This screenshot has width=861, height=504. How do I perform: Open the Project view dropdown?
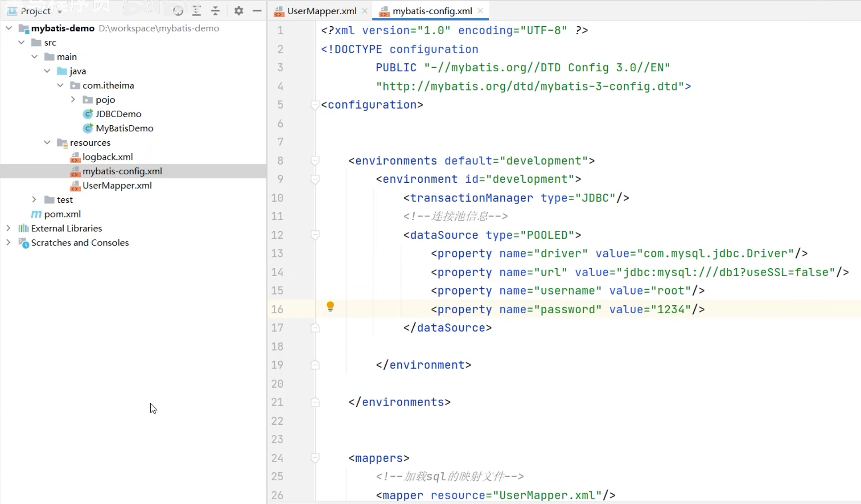tap(60, 12)
